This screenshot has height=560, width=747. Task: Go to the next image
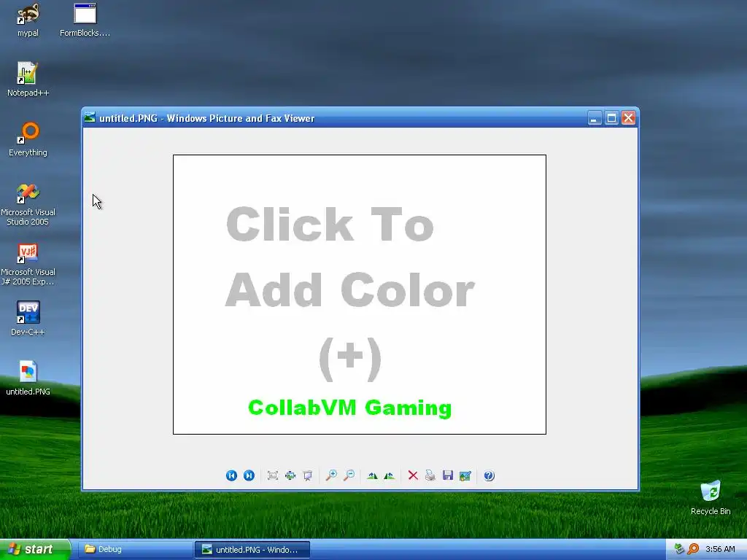pos(249,475)
